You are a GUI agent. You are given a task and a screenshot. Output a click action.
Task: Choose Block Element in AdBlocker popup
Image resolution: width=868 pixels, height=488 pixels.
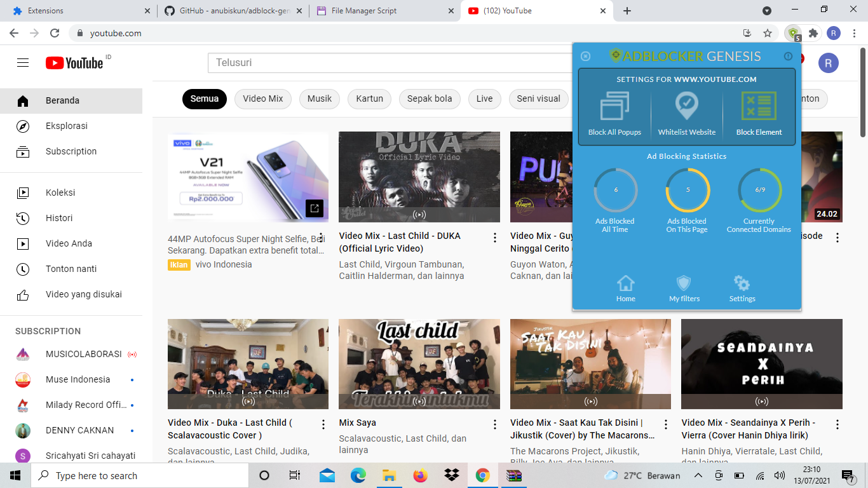click(x=759, y=114)
